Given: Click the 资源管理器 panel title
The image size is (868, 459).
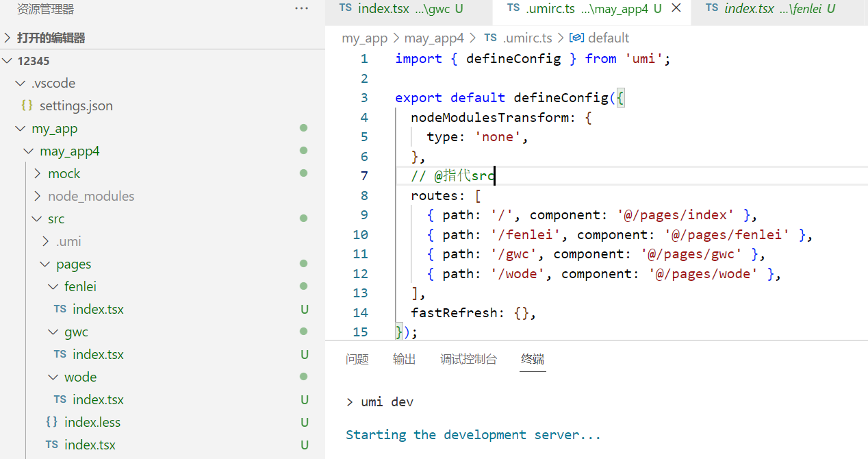Looking at the screenshot, I should [45, 9].
